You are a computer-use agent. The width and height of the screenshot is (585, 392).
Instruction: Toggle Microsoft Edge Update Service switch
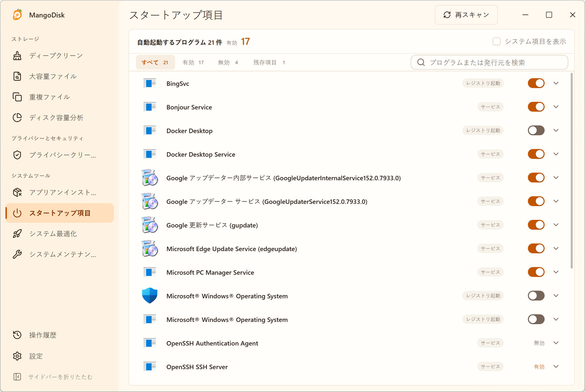click(536, 249)
